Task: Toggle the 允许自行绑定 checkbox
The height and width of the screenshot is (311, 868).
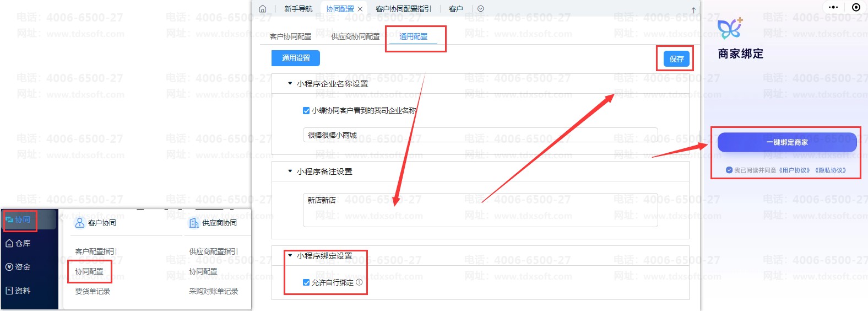Action: coord(306,282)
